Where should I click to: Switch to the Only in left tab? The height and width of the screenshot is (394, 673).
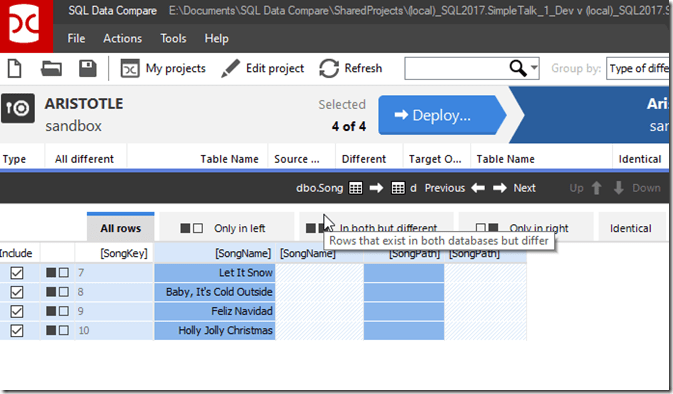click(x=226, y=228)
